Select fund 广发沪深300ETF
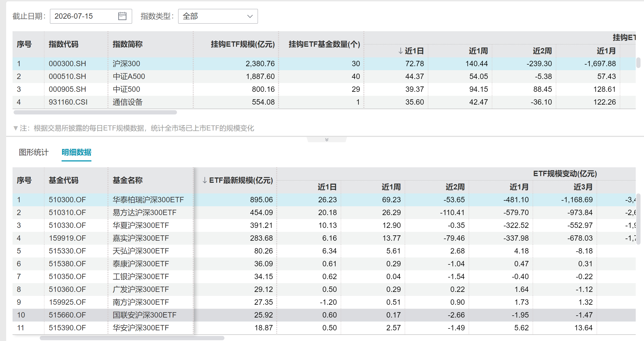This screenshot has width=644, height=341. point(141,289)
